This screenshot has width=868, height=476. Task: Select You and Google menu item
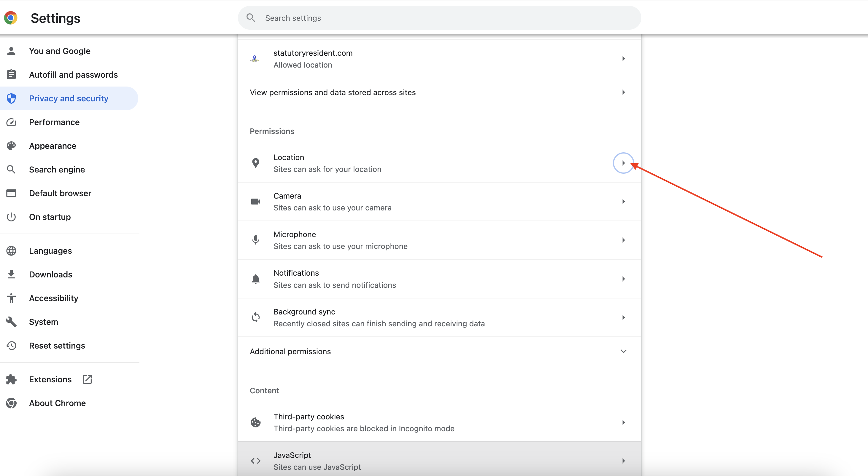click(60, 51)
